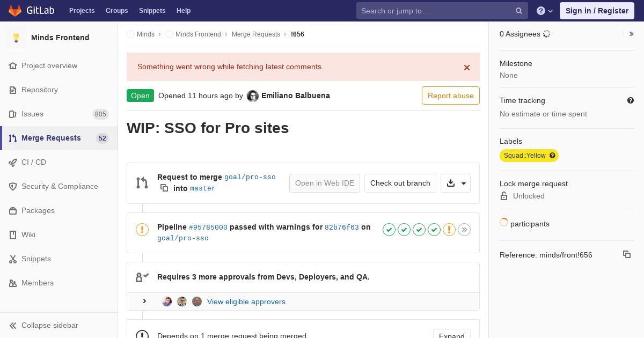Open the Help question-mark menu

545,11
